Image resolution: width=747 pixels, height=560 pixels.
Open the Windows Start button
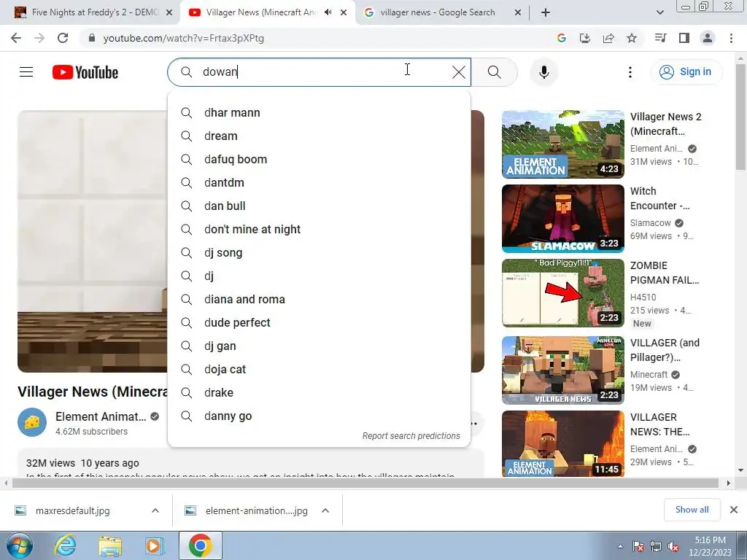click(20, 545)
